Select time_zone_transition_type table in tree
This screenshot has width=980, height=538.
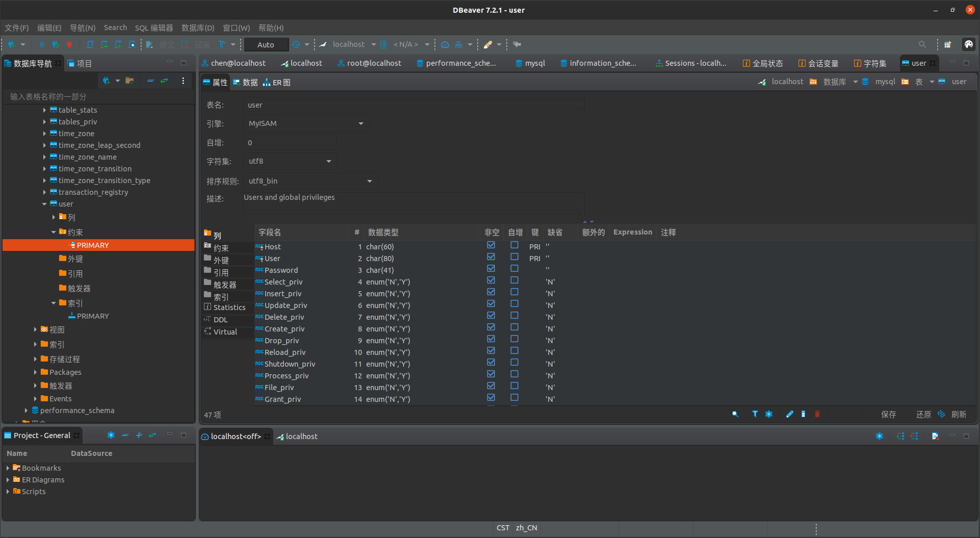click(104, 181)
